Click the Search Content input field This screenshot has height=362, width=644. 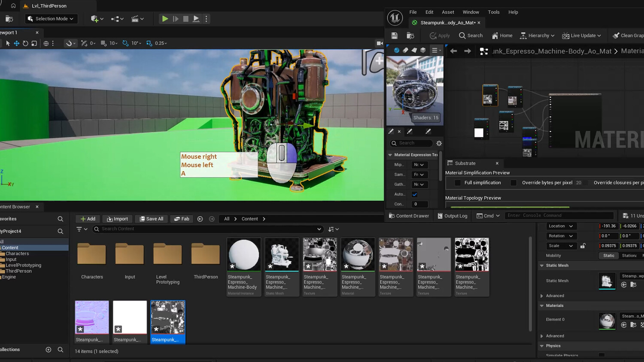pos(208,229)
